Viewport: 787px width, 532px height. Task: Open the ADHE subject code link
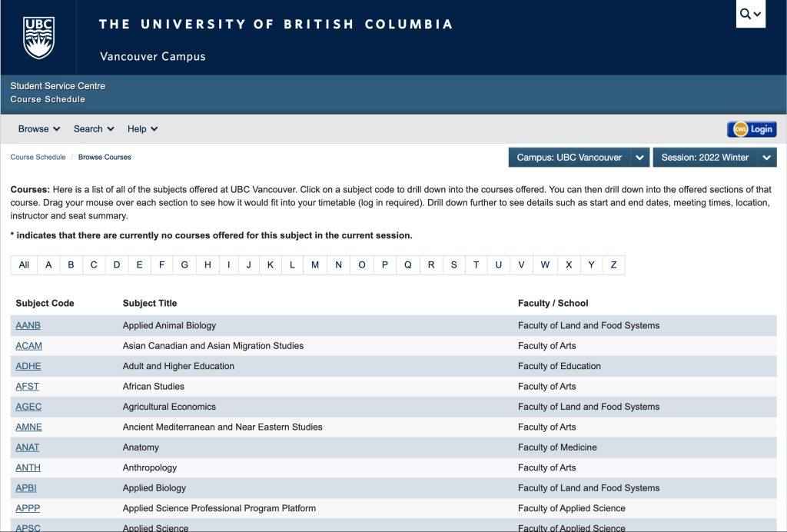coord(28,367)
